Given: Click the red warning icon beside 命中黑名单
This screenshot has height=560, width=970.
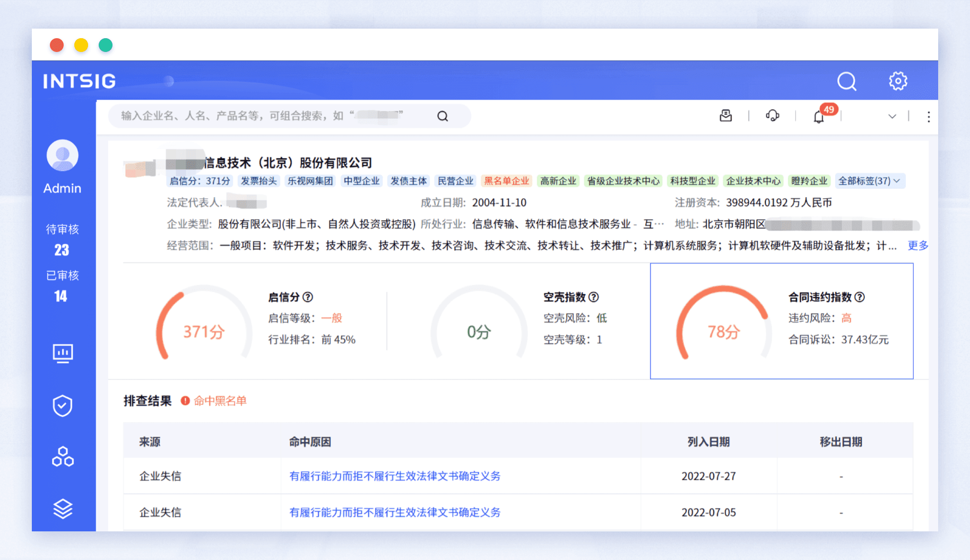Looking at the screenshot, I should pyautogui.click(x=185, y=401).
